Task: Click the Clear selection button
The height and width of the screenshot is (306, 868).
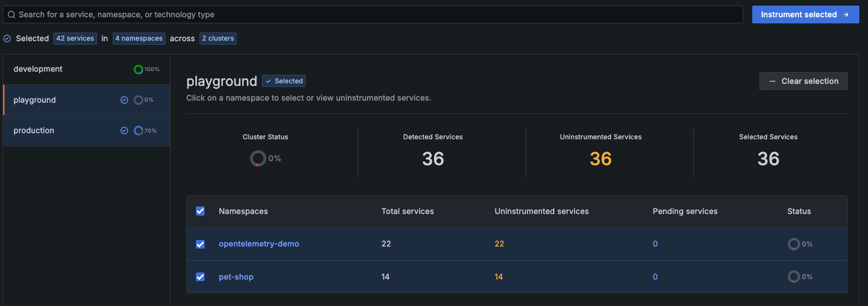Action: [803, 81]
